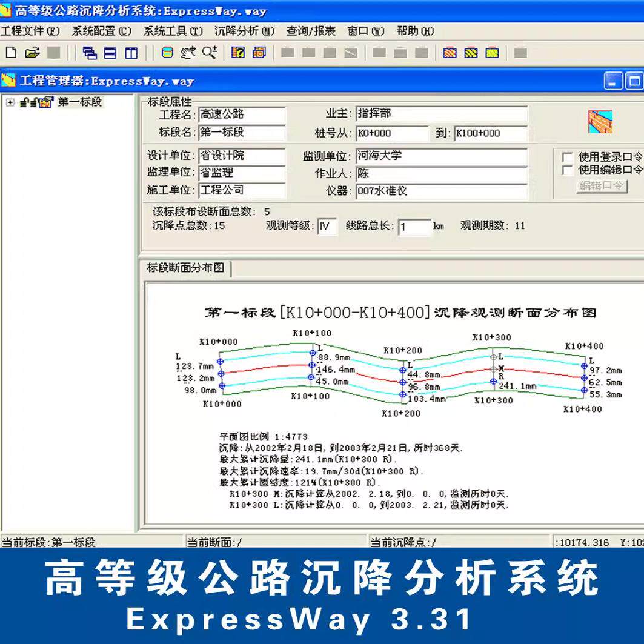Click the New file icon in toolbar
This screenshot has height=644, width=644.
point(12,53)
